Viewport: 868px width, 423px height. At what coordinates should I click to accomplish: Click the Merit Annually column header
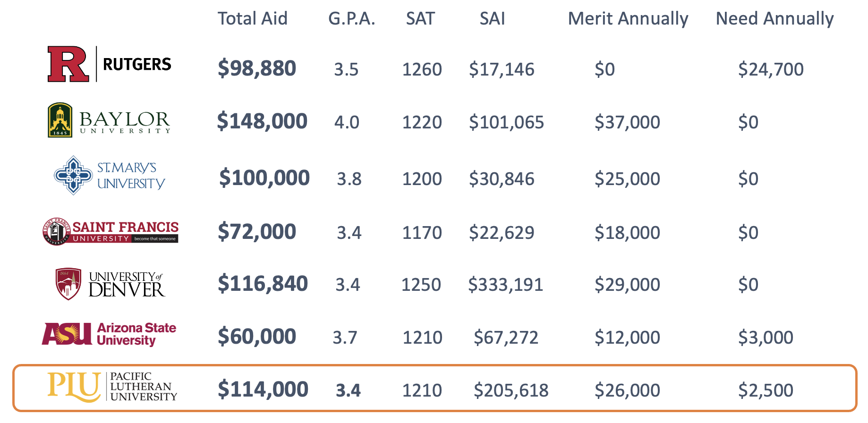coord(628,19)
